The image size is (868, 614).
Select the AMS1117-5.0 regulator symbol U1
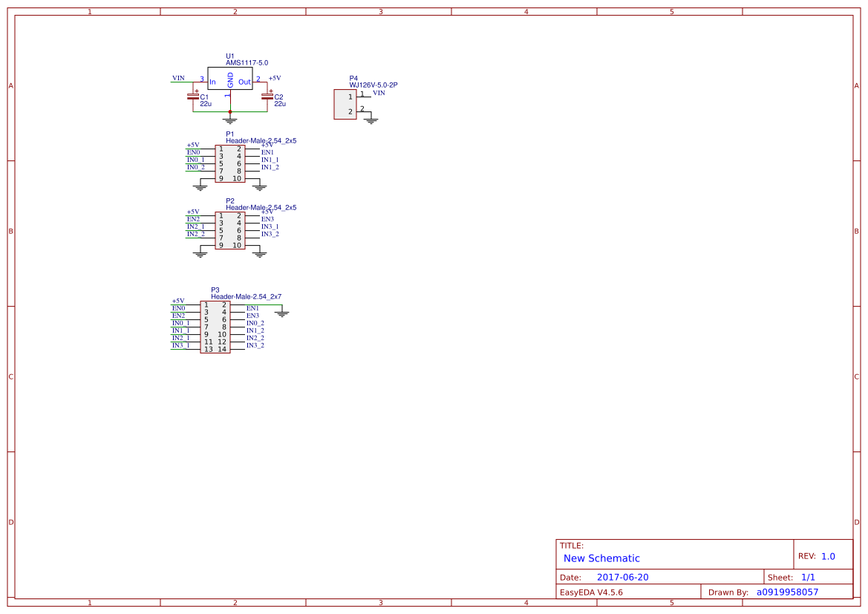click(x=230, y=78)
